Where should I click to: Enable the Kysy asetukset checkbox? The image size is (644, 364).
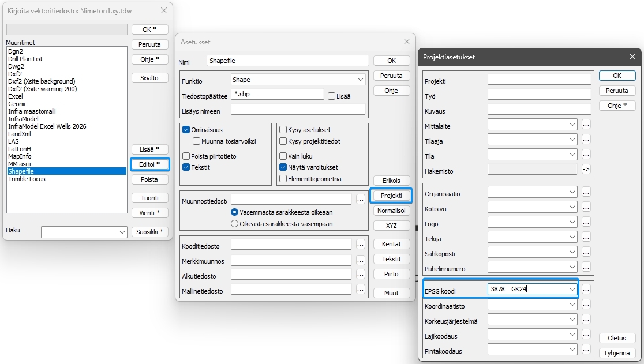283,130
